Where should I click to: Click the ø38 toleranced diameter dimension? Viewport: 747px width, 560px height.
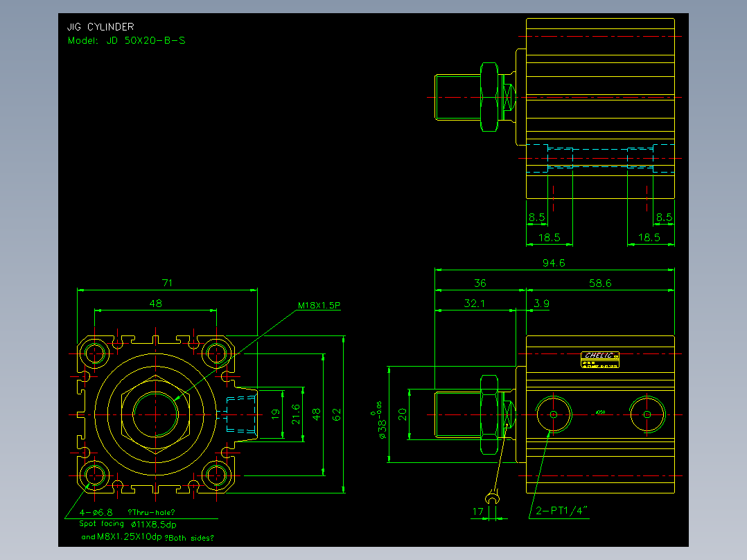[x=380, y=420]
